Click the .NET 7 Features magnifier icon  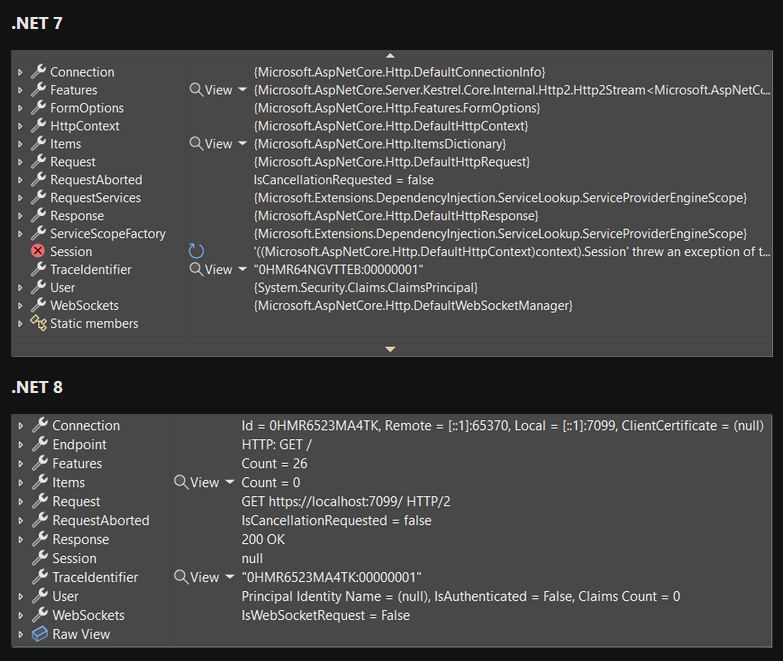click(x=196, y=90)
